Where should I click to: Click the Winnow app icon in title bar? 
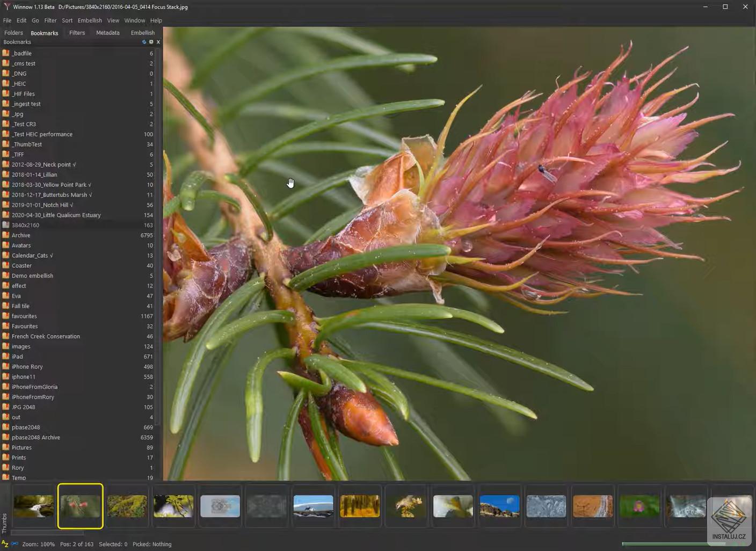point(6,7)
